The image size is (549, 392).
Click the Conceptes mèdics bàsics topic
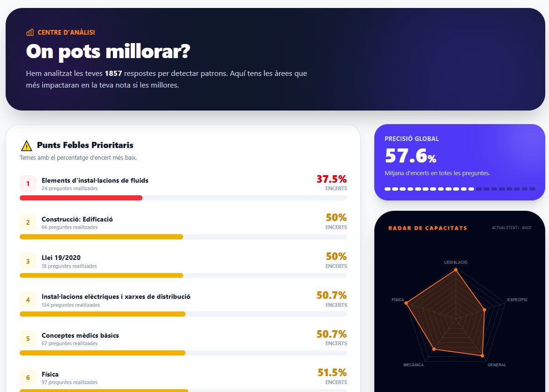[x=80, y=335]
